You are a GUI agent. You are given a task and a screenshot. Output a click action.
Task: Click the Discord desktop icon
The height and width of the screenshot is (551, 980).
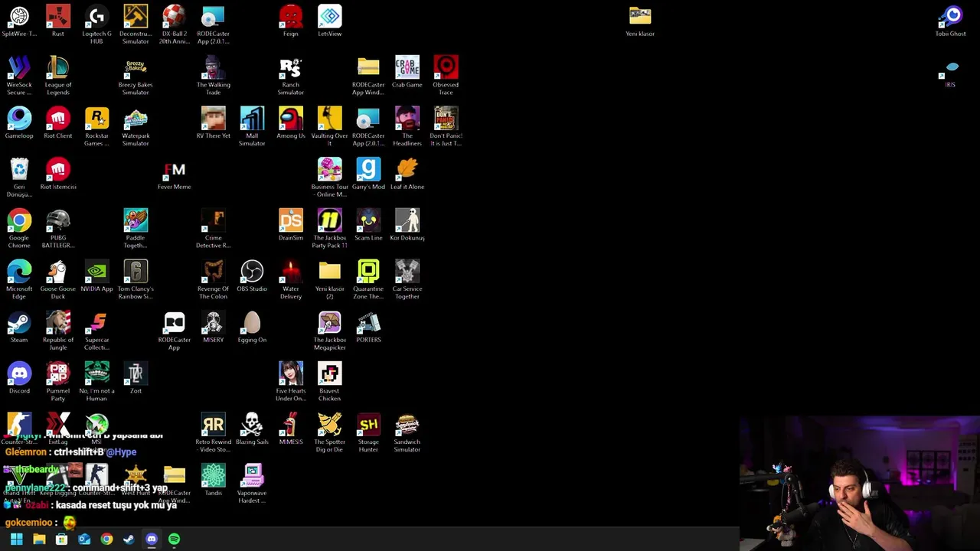coord(19,378)
